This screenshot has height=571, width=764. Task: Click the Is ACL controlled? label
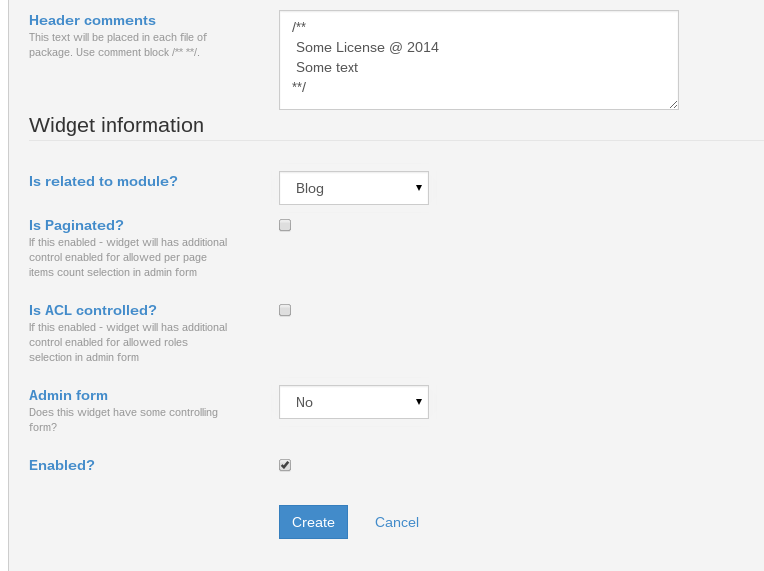pyautogui.click(x=93, y=310)
